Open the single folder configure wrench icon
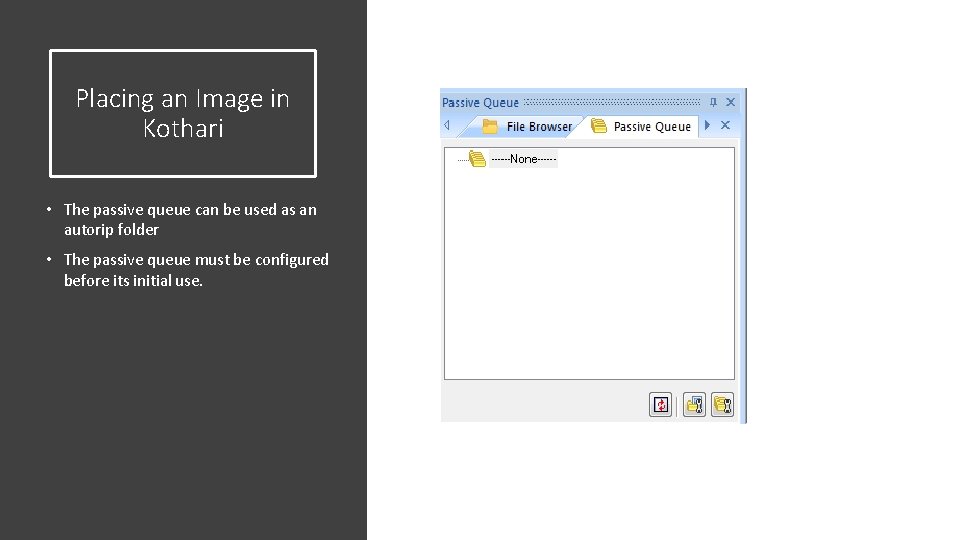This screenshot has width=960, height=540. click(x=694, y=405)
